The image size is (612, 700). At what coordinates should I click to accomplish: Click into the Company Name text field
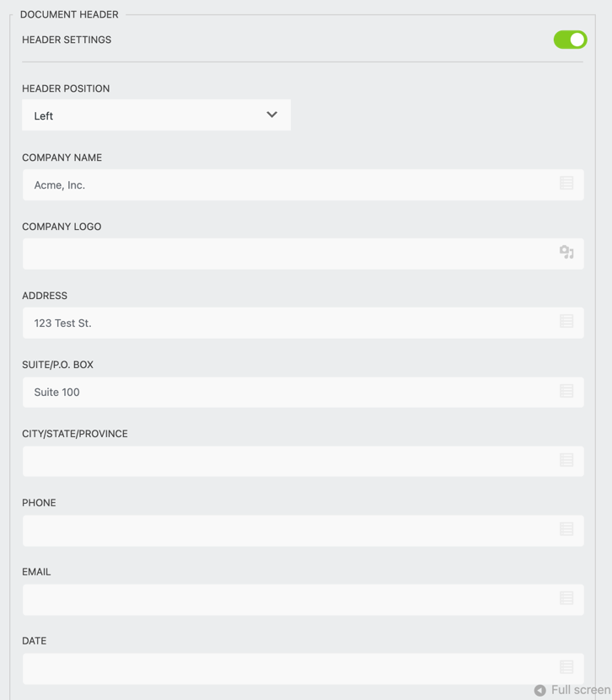pos(287,184)
